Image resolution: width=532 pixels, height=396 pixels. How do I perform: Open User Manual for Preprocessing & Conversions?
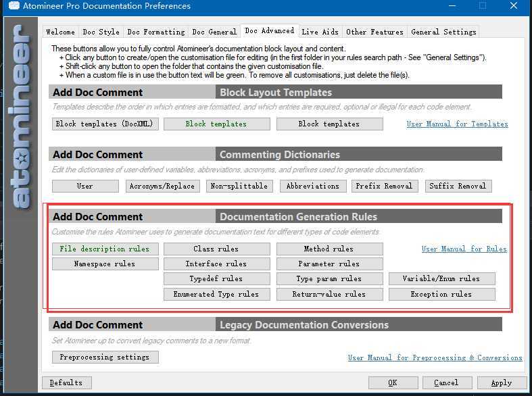coord(435,357)
